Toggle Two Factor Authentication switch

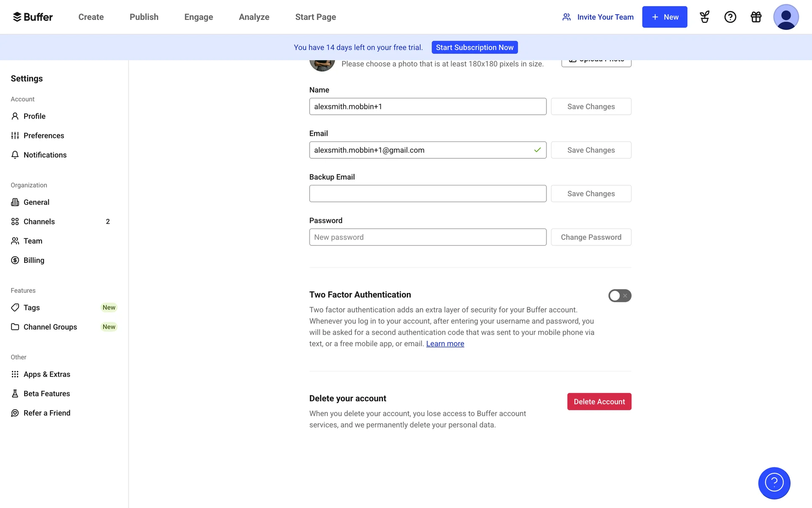point(620,295)
